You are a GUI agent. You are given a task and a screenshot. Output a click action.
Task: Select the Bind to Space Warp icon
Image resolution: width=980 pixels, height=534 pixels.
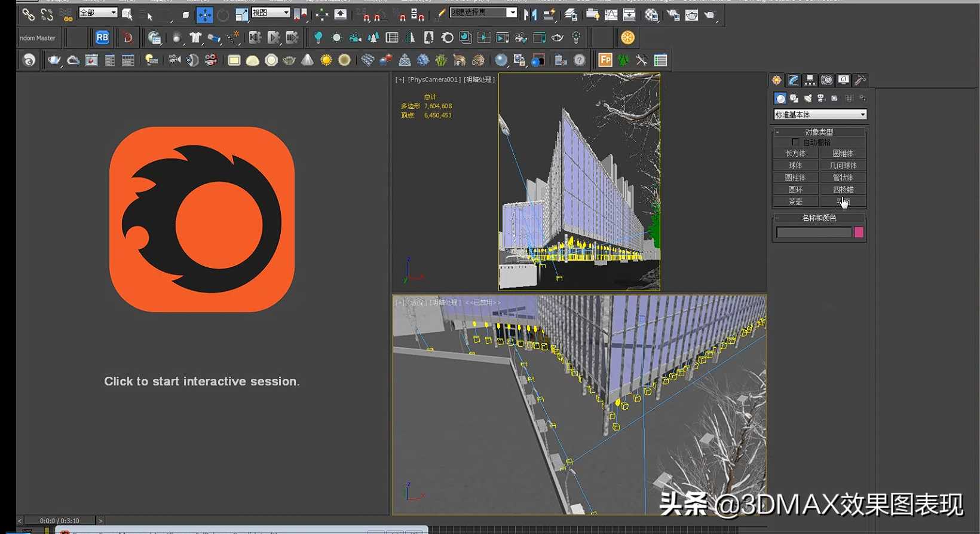point(66,14)
